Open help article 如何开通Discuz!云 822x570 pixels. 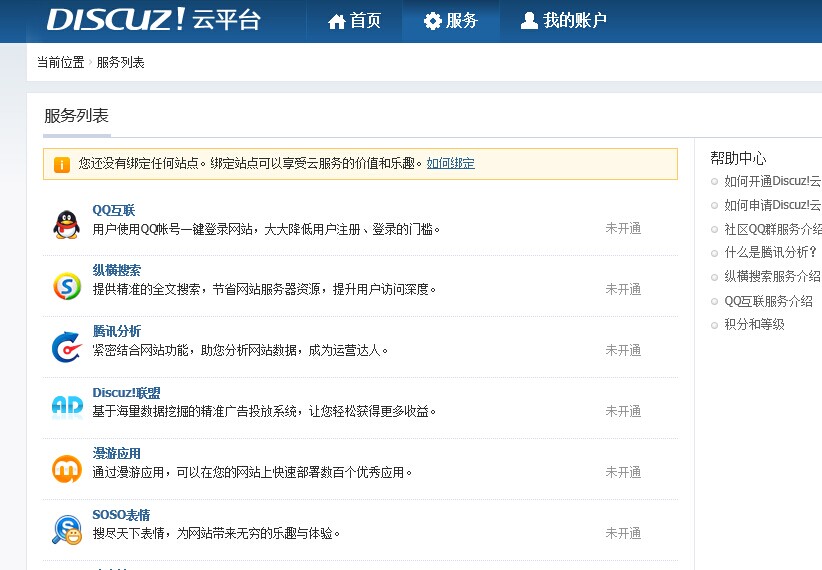[773, 181]
